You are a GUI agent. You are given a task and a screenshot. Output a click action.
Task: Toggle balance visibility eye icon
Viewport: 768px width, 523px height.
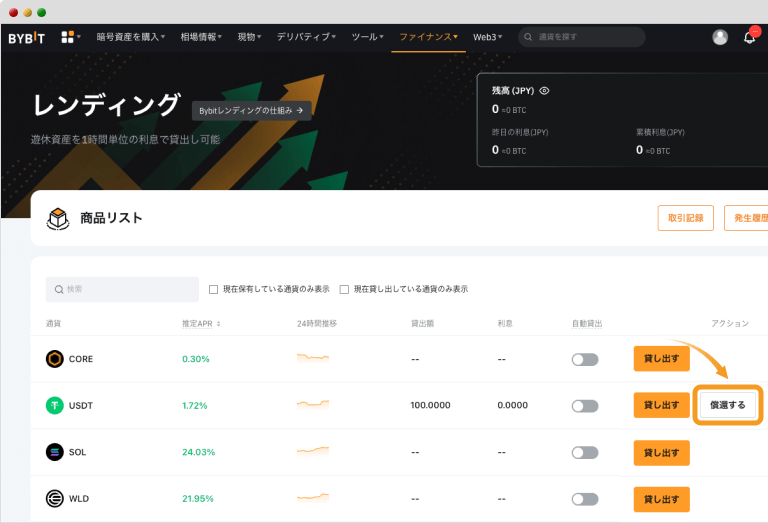(544, 91)
